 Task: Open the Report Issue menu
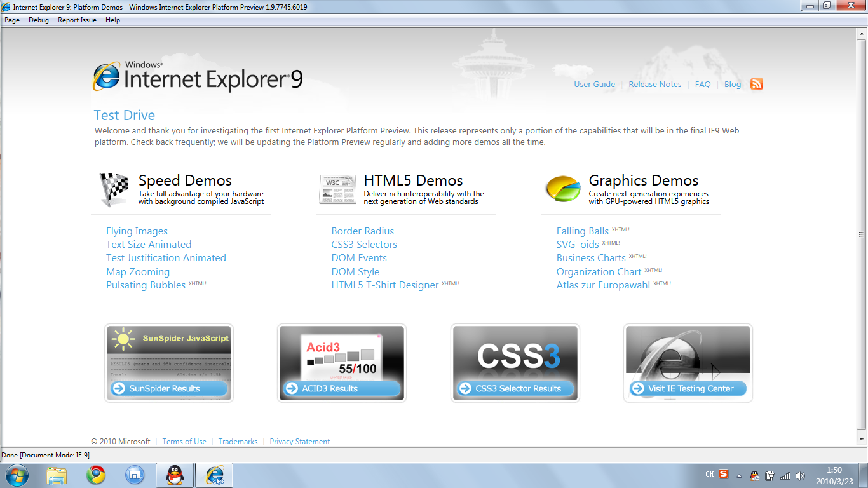click(x=77, y=20)
